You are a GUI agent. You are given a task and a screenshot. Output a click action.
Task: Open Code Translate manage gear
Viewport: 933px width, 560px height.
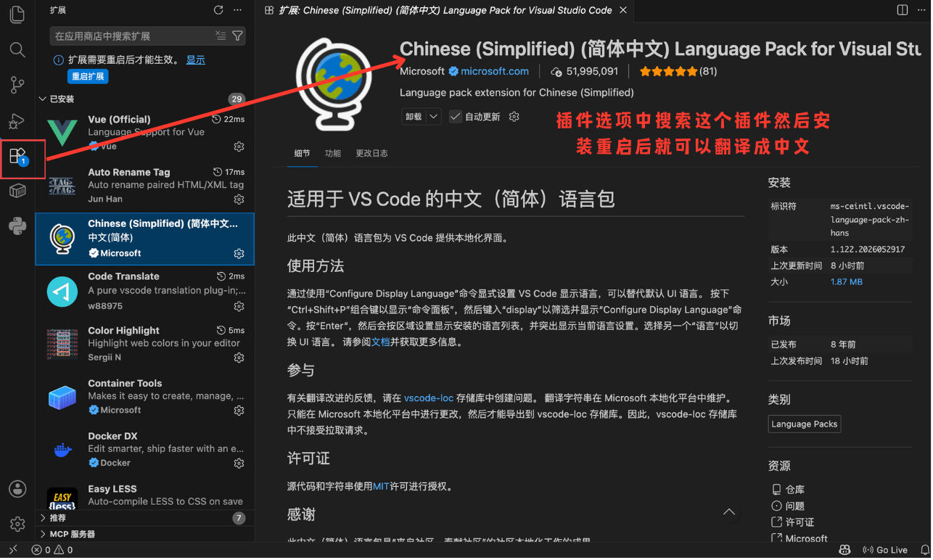coord(239,306)
